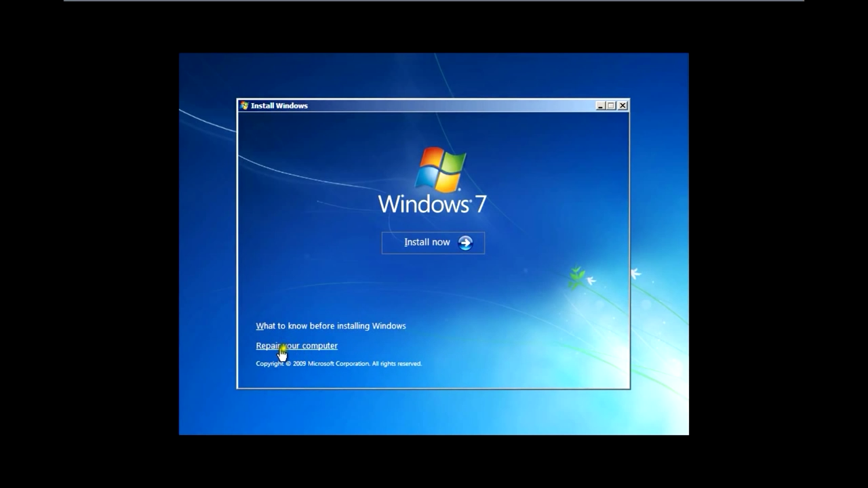
Task: Click the Windows 7 flag logo
Action: 441,169
